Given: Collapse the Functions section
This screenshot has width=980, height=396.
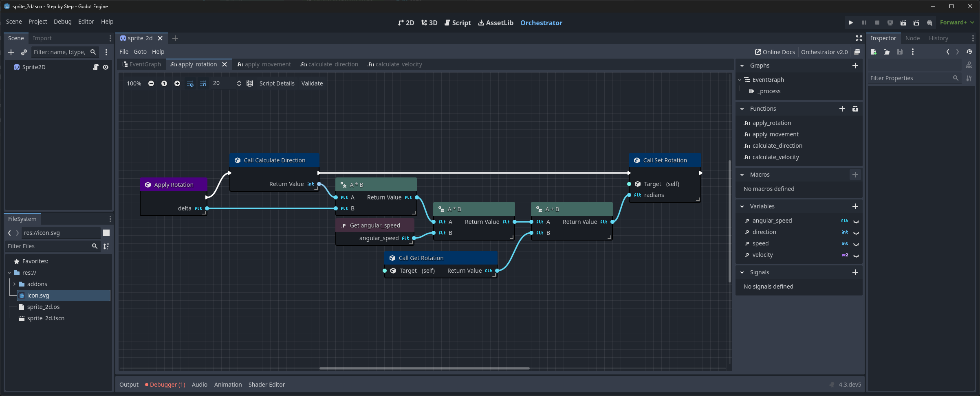Looking at the screenshot, I should (742, 109).
